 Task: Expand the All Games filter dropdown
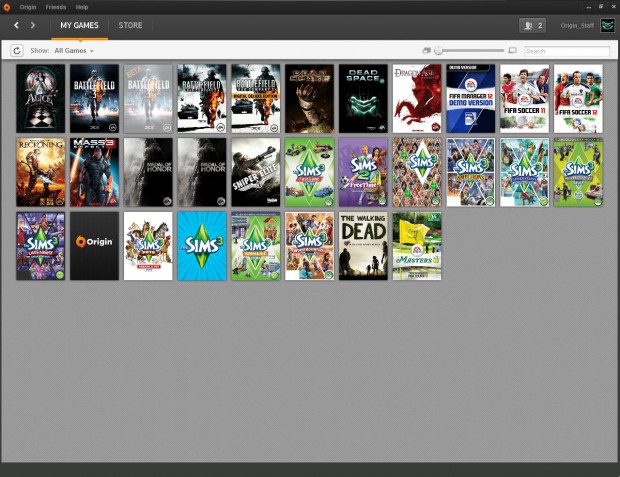(x=74, y=50)
